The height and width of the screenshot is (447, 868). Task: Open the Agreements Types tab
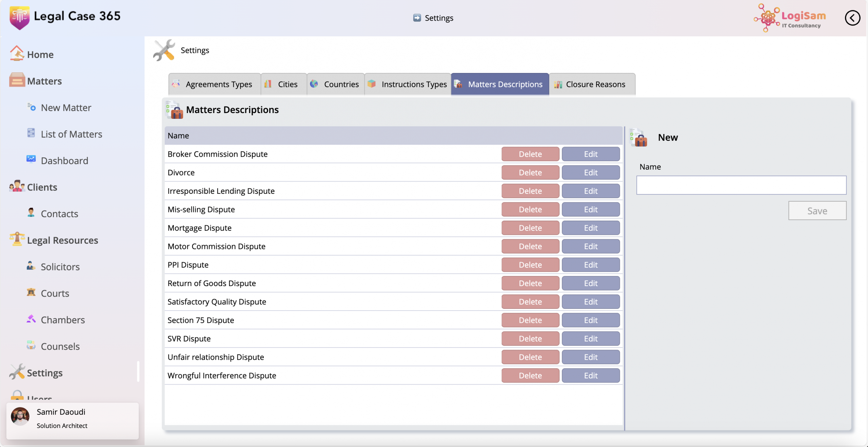coord(214,84)
